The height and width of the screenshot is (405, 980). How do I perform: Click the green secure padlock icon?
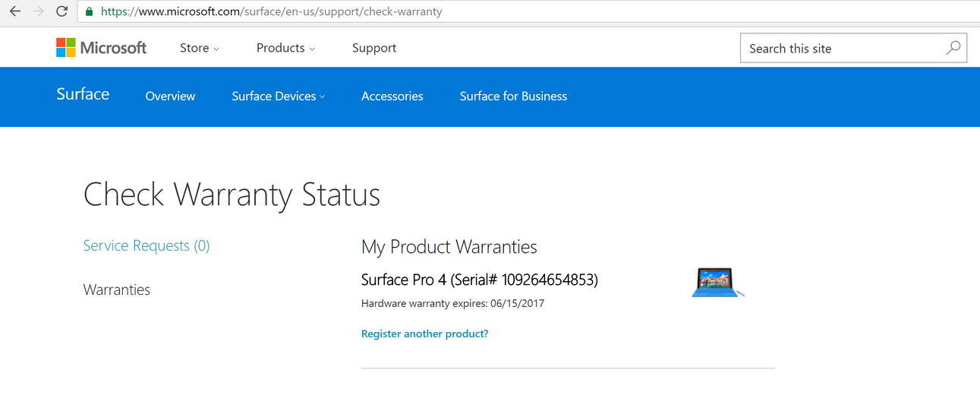coord(90,12)
